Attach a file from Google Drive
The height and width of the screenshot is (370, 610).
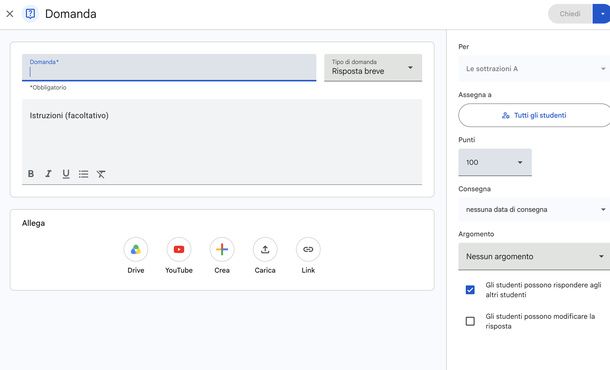(x=136, y=249)
